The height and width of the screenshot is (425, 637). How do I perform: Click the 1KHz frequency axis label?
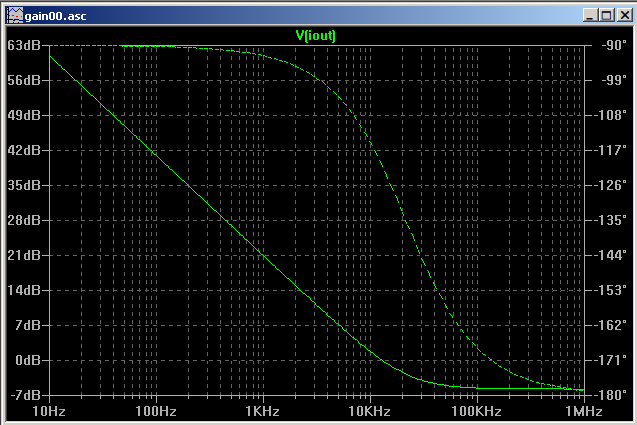pyautogui.click(x=262, y=412)
